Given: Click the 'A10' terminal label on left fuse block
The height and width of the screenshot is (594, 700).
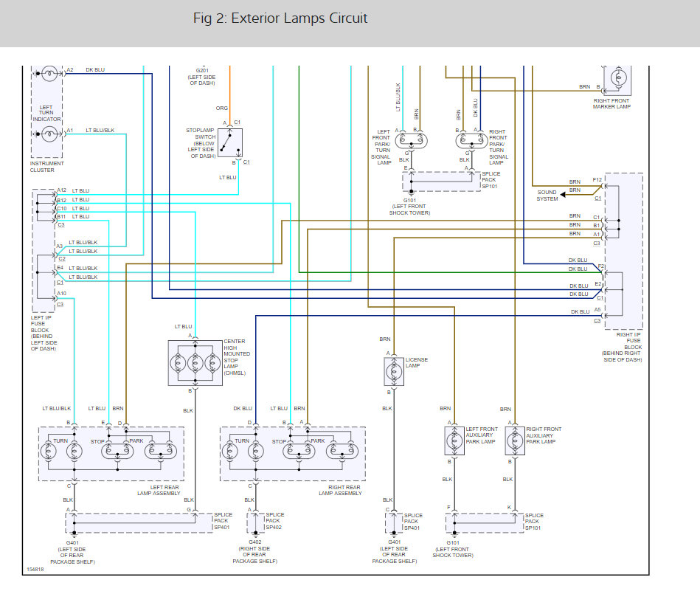Looking at the screenshot, I should tap(62, 294).
